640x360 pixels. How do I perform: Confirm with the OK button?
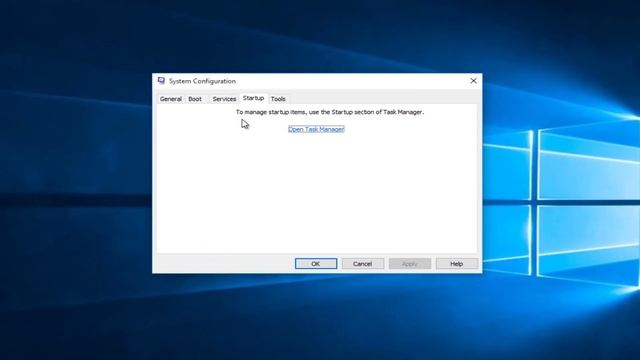(x=316, y=264)
